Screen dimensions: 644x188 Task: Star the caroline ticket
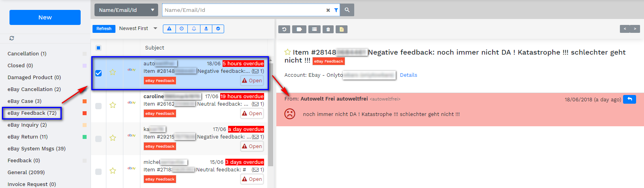click(x=113, y=105)
